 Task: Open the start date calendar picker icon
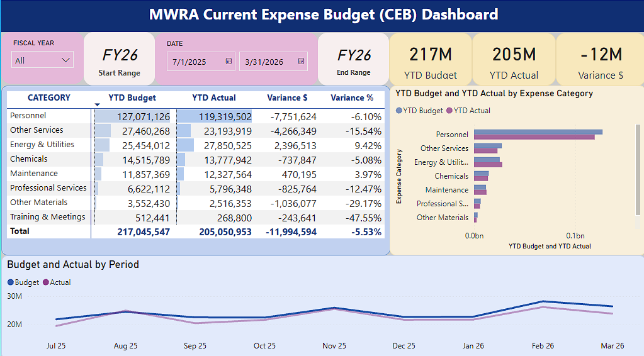tap(229, 61)
